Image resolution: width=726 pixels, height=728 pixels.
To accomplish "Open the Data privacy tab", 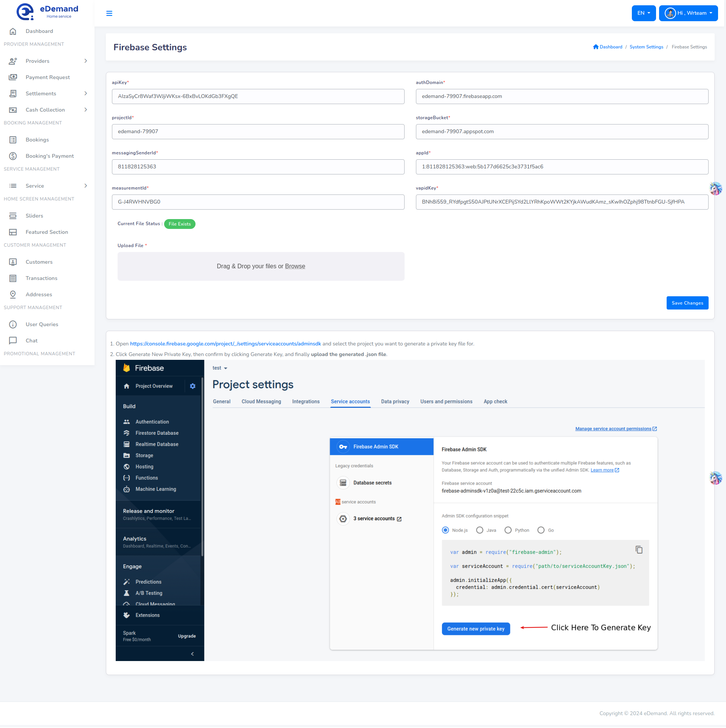I will click(395, 402).
